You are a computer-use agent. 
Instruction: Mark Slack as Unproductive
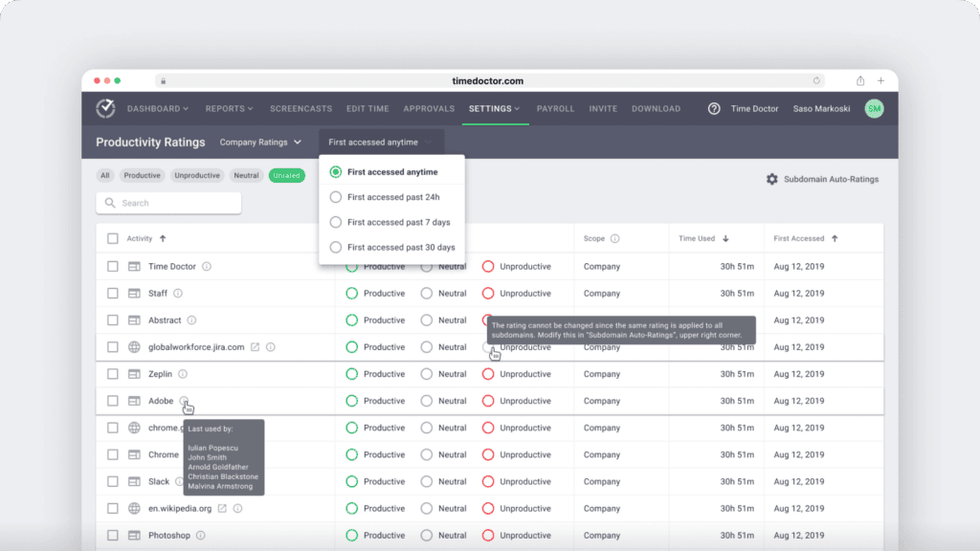[x=488, y=482]
